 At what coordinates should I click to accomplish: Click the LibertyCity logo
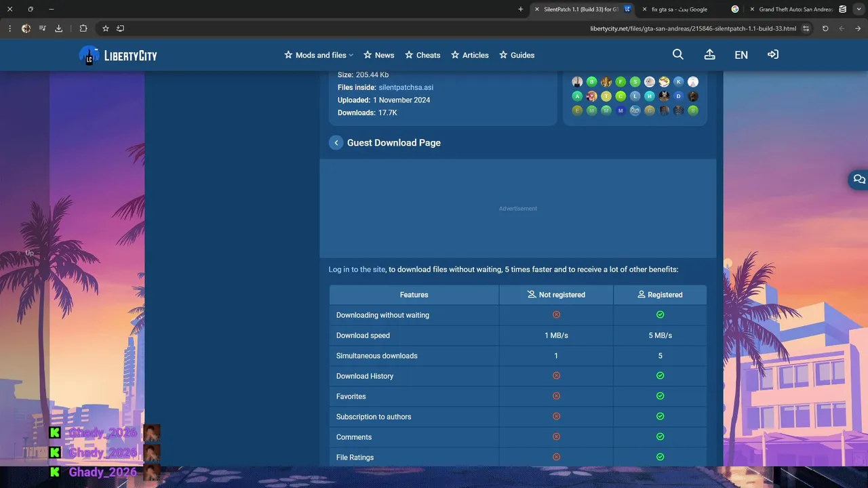click(x=118, y=55)
